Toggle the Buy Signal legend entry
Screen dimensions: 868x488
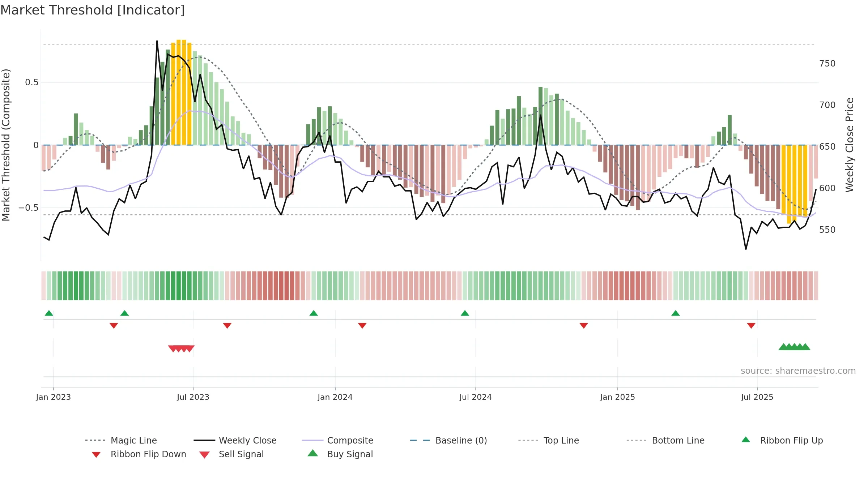[340, 454]
